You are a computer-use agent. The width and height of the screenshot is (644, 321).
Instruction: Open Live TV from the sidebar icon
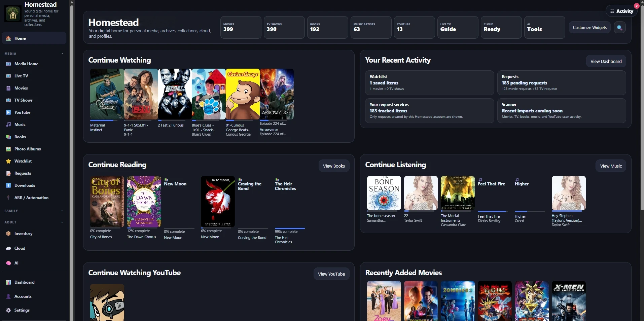click(8, 76)
